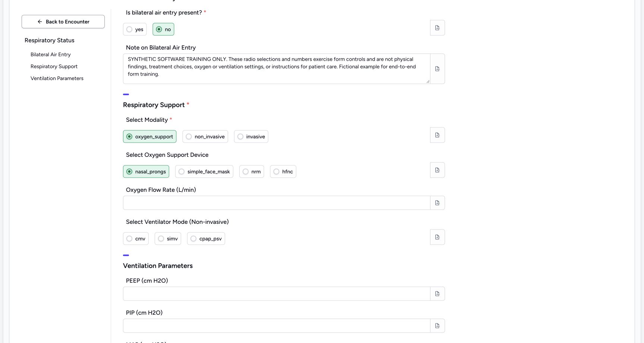Go Back to Encounter
Viewport: 644px width, 343px height.
(63, 22)
